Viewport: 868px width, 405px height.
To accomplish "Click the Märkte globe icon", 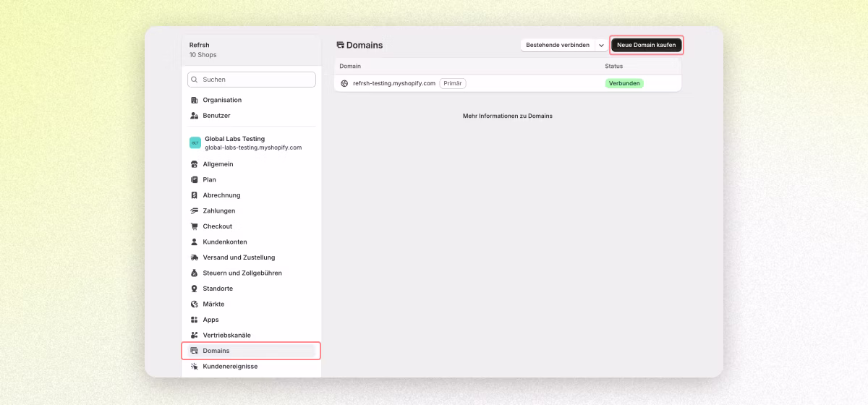I will coord(194,304).
